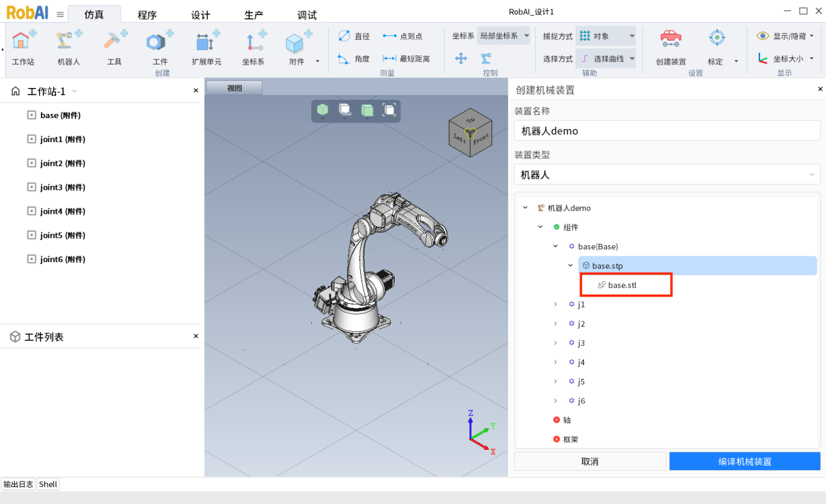826x504 pixels.
Task: Expand the 工作站-1 dropdown chevron
Action: 74,91
